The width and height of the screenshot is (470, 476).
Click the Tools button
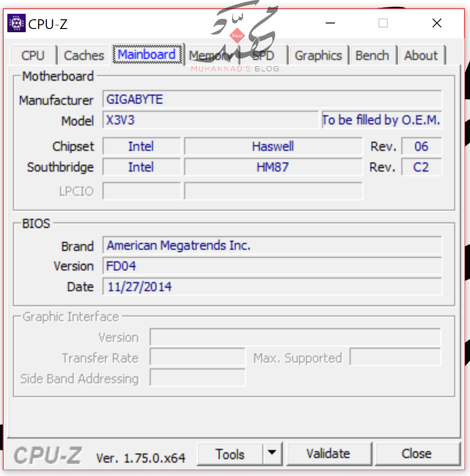click(x=230, y=454)
